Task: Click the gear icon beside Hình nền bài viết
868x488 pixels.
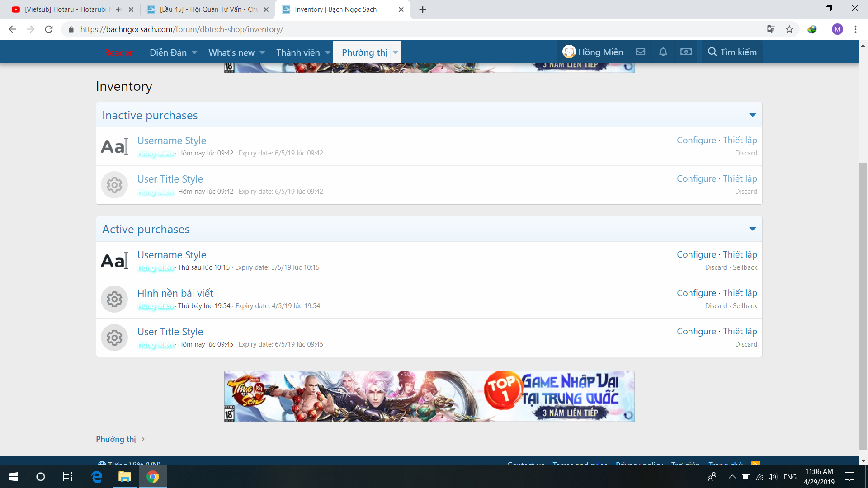Action: click(x=114, y=299)
